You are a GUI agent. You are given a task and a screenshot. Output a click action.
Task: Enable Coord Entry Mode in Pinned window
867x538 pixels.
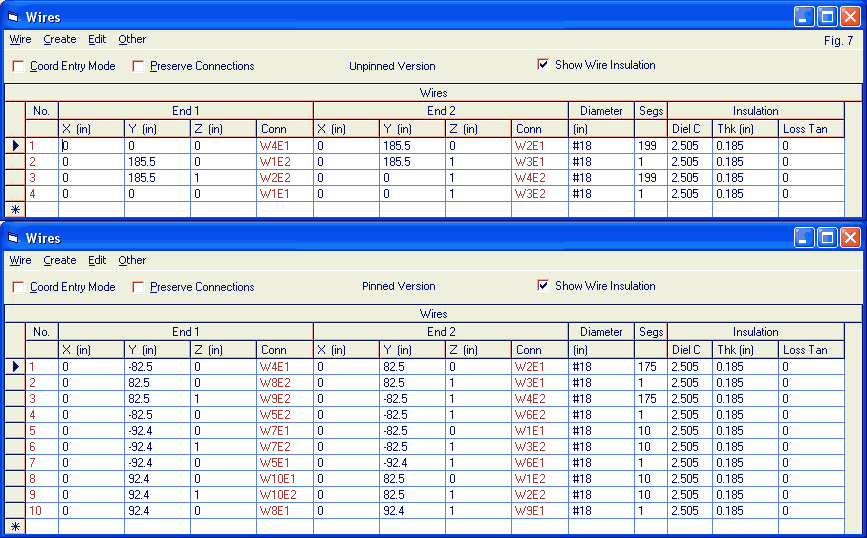[x=18, y=287]
